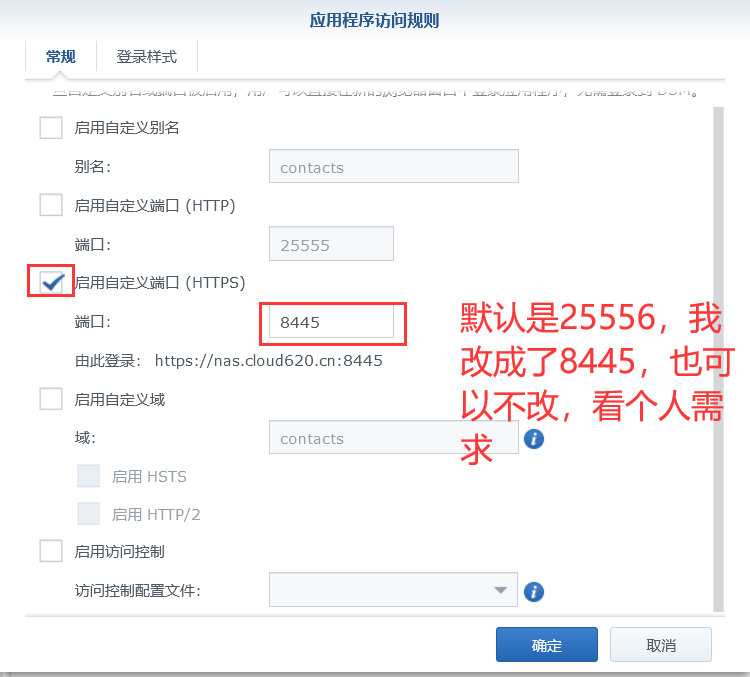Click the vertical scrollbar of the dialog
Image resolution: width=750 pixels, height=677 pixels.
718,359
